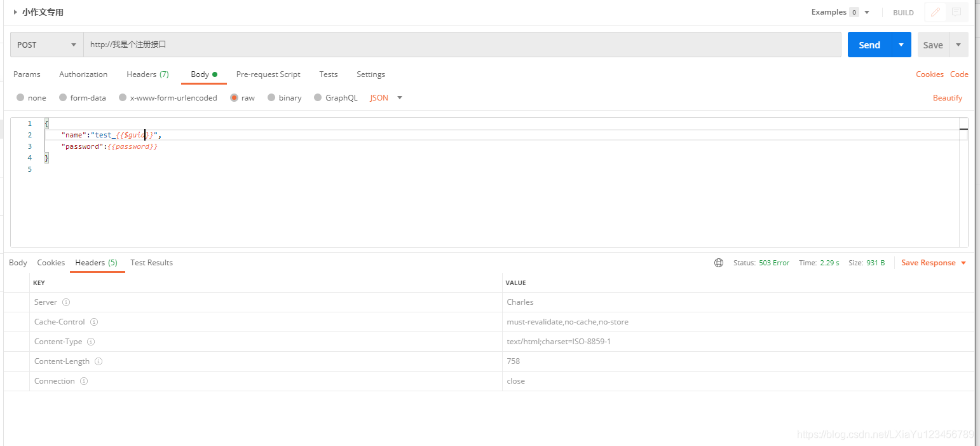The width and height of the screenshot is (980, 446).
Task: Click the 758 Content-Length value
Action: [x=513, y=361]
